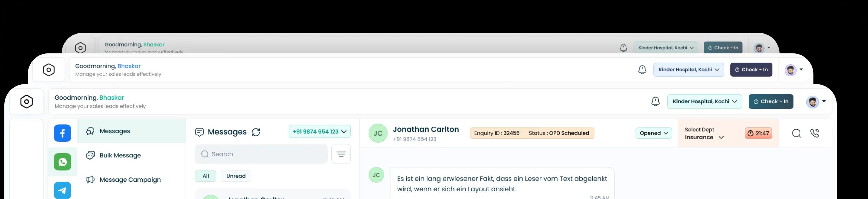Open the Opened status dropdown
This screenshot has height=199, width=868.
click(x=654, y=133)
